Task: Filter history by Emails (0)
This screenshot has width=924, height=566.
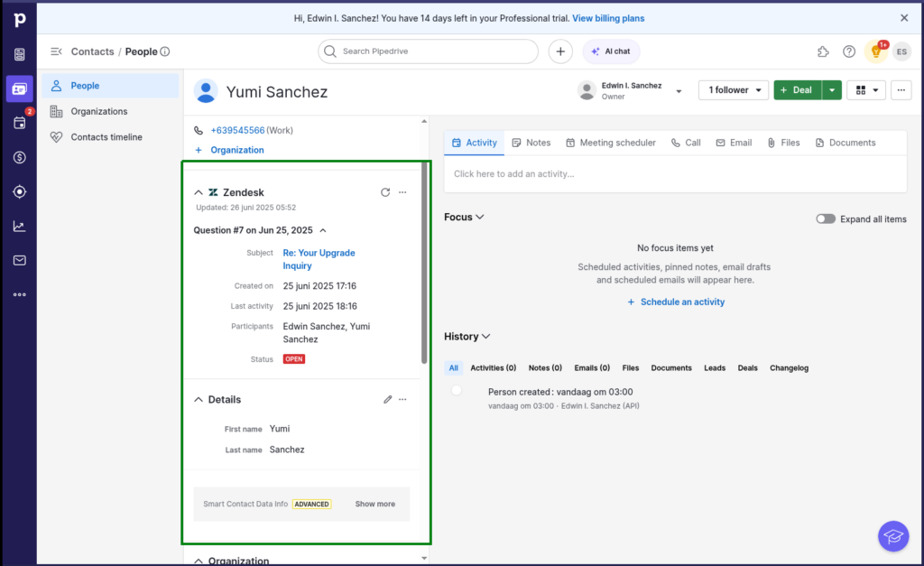Action: pos(592,368)
